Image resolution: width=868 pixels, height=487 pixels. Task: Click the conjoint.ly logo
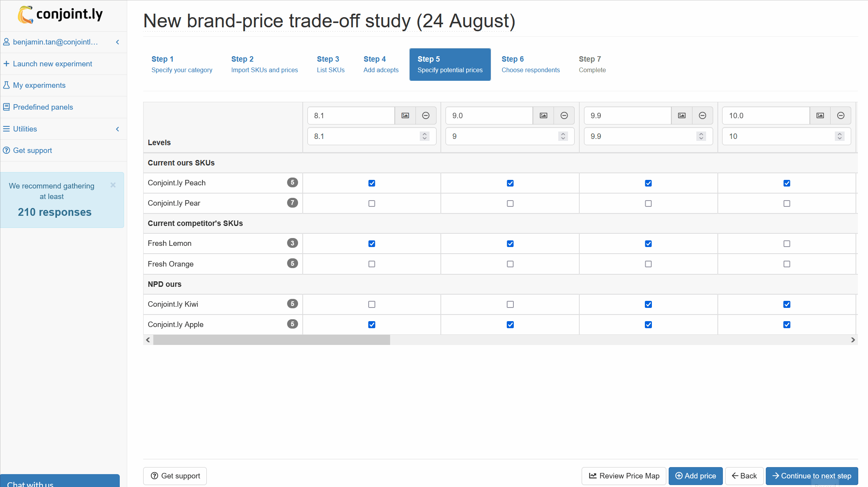coord(60,14)
